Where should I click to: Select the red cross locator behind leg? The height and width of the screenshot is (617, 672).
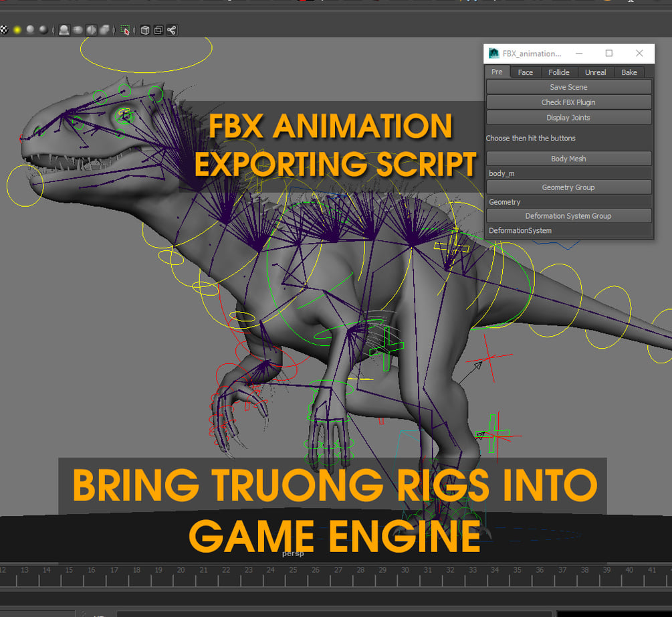(x=489, y=358)
